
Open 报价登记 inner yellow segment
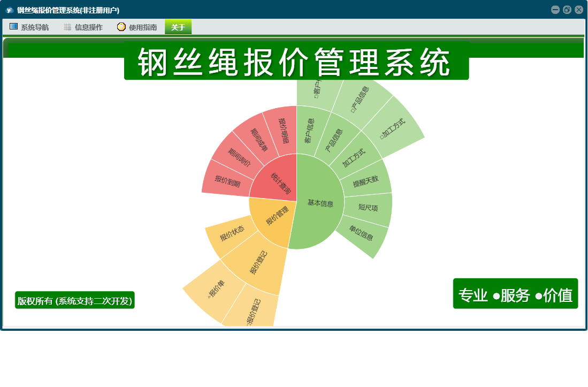(x=259, y=262)
